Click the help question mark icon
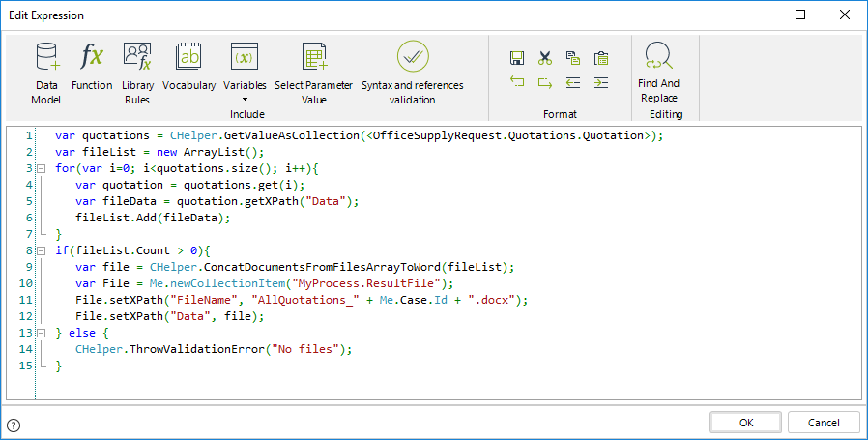 point(14,425)
